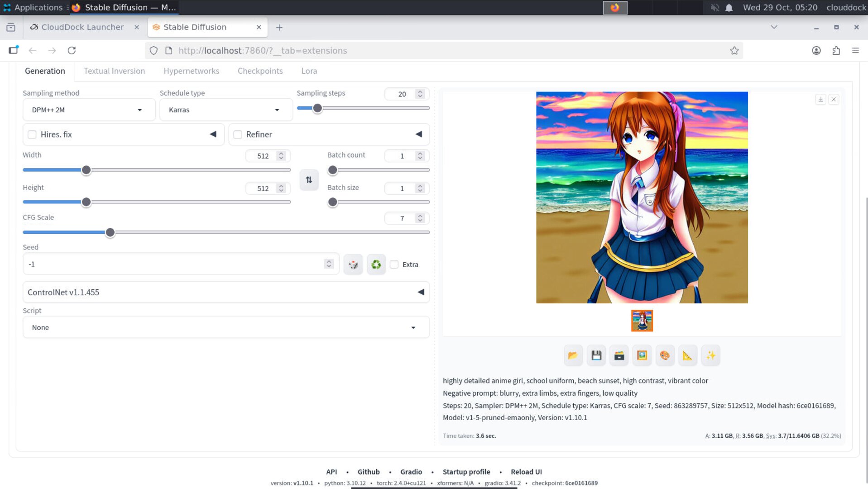Enable the Hires. fix checkbox
The height and width of the screenshot is (489, 868).
click(32, 134)
